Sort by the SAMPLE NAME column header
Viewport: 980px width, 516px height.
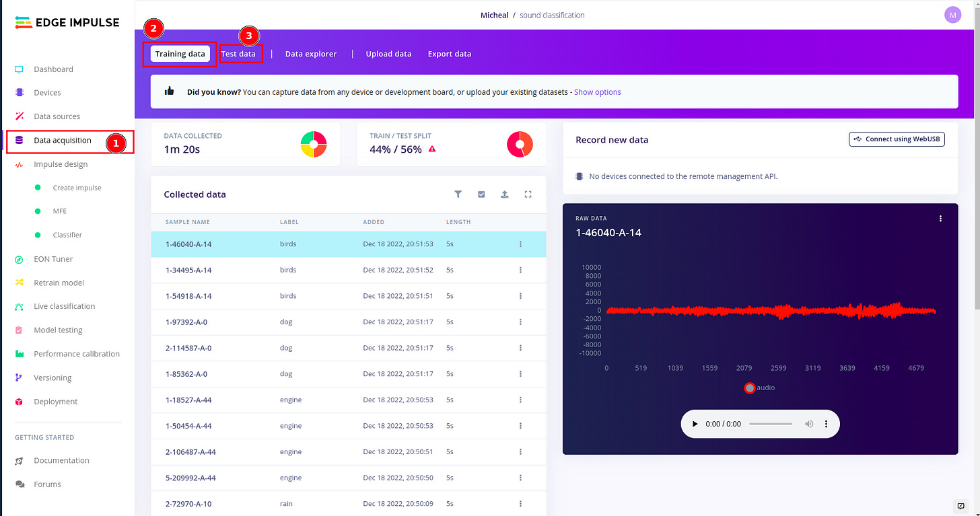(188, 222)
